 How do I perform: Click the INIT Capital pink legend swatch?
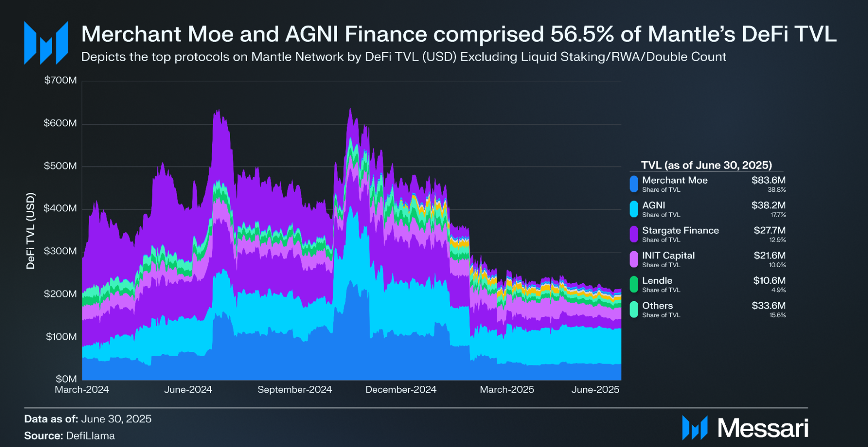click(634, 259)
